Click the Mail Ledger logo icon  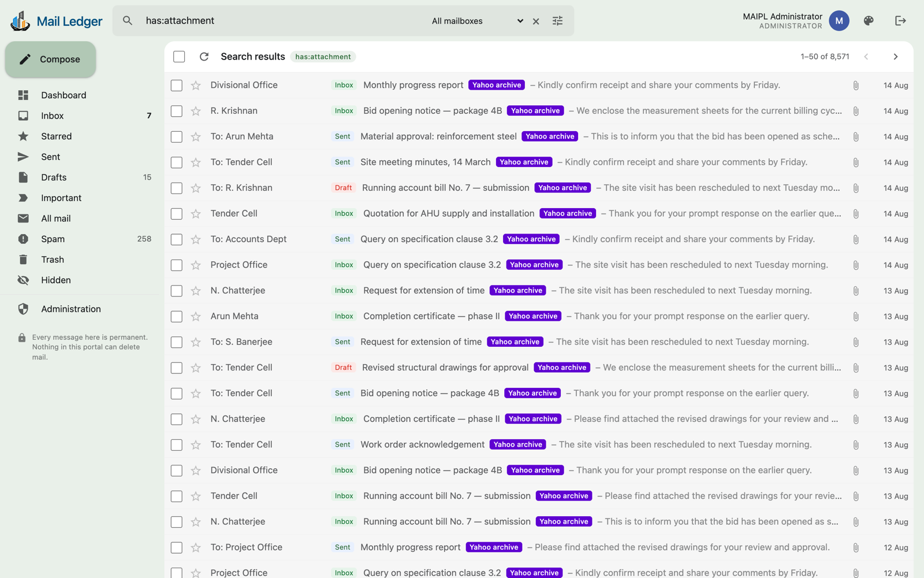(20, 21)
